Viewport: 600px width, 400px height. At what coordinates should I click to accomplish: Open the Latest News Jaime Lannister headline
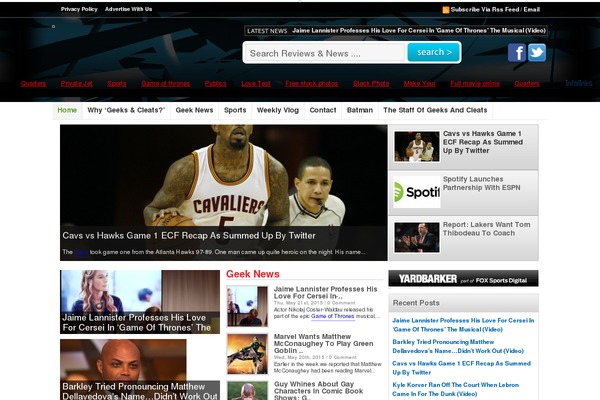pyautogui.click(x=419, y=31)
